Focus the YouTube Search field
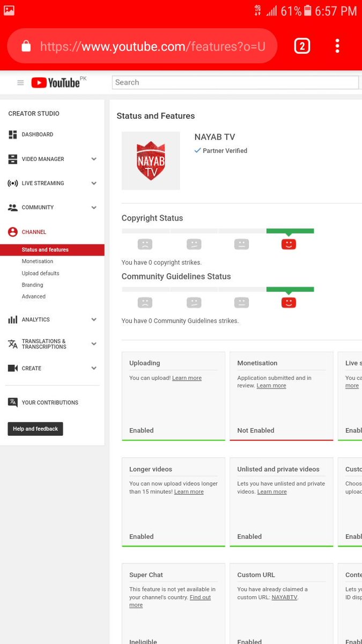This screenshot has height=644, width=362. coord(235,83)
